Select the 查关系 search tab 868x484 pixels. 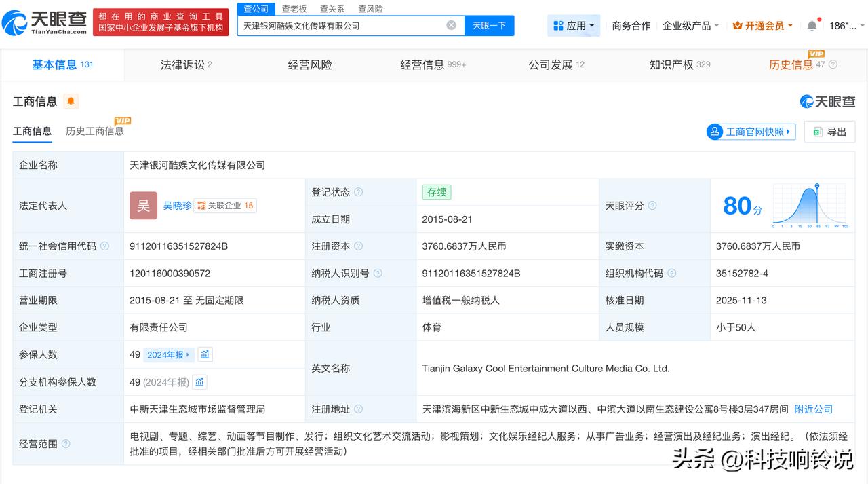332,9
